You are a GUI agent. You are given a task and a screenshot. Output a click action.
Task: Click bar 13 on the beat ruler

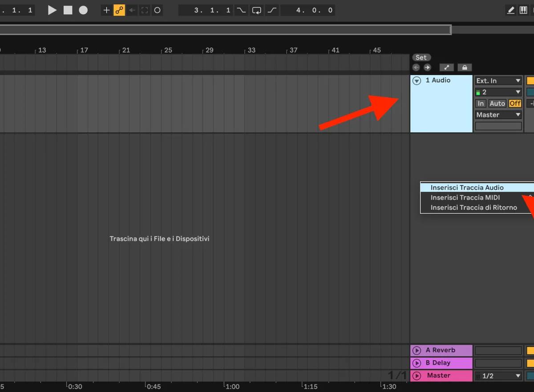tap(42, 50)
